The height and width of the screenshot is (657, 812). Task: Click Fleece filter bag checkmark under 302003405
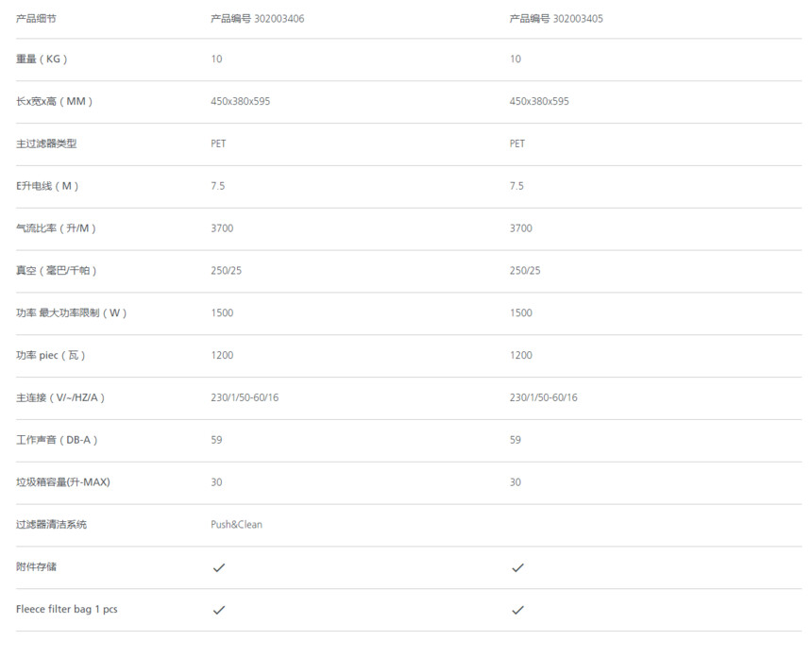pos(517,610)
